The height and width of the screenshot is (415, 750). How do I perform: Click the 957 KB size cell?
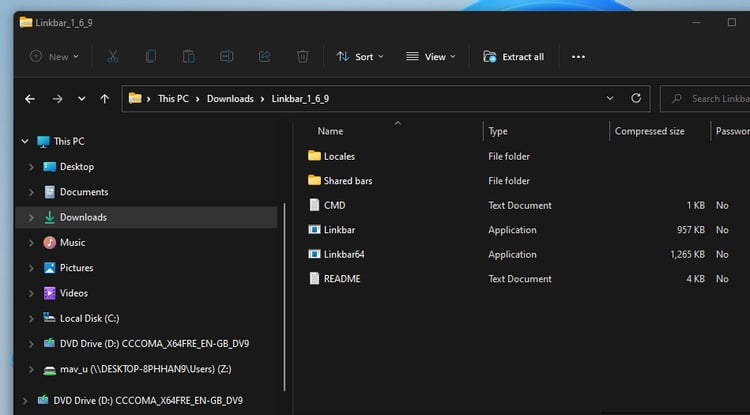(x=691, y=230)
